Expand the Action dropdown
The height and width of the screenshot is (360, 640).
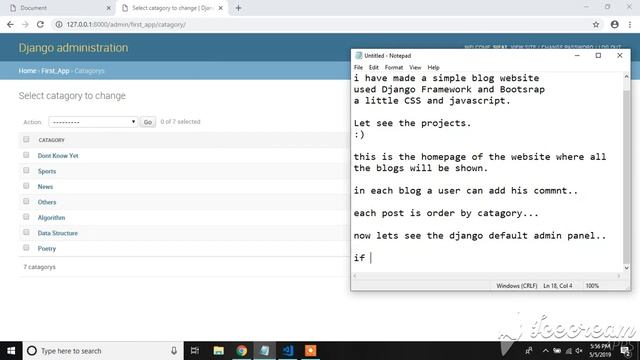93,122
